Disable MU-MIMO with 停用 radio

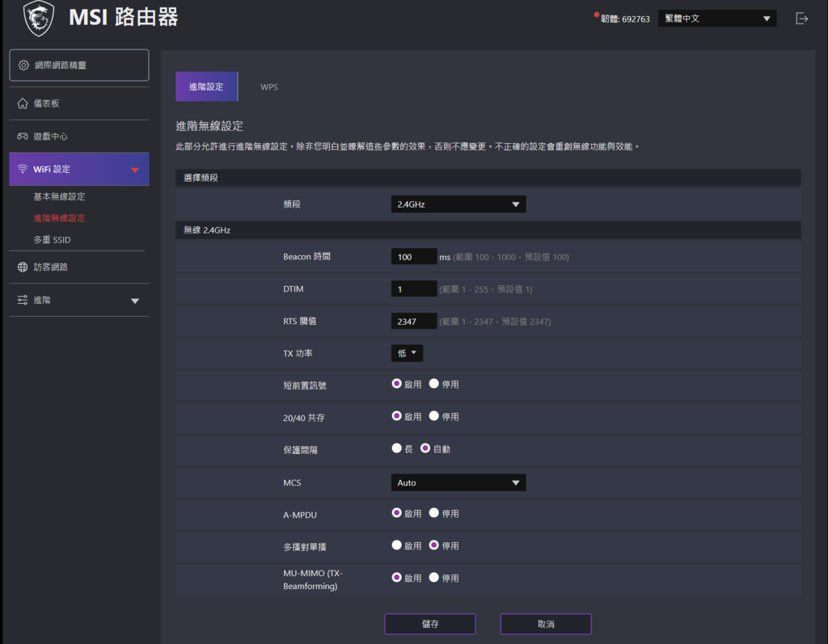point(433,578)
